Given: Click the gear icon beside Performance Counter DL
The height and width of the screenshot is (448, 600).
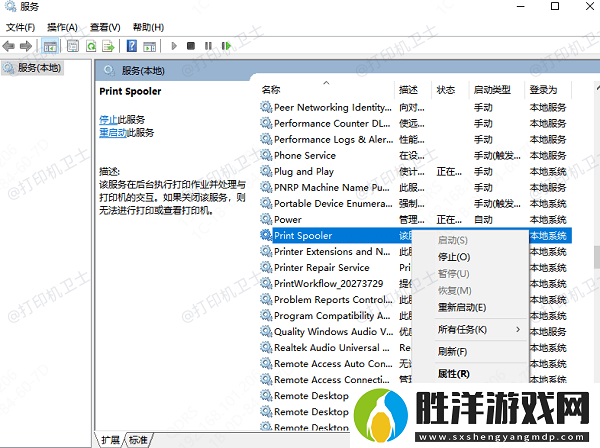Looking at the screenshot, I should (266, 123).
